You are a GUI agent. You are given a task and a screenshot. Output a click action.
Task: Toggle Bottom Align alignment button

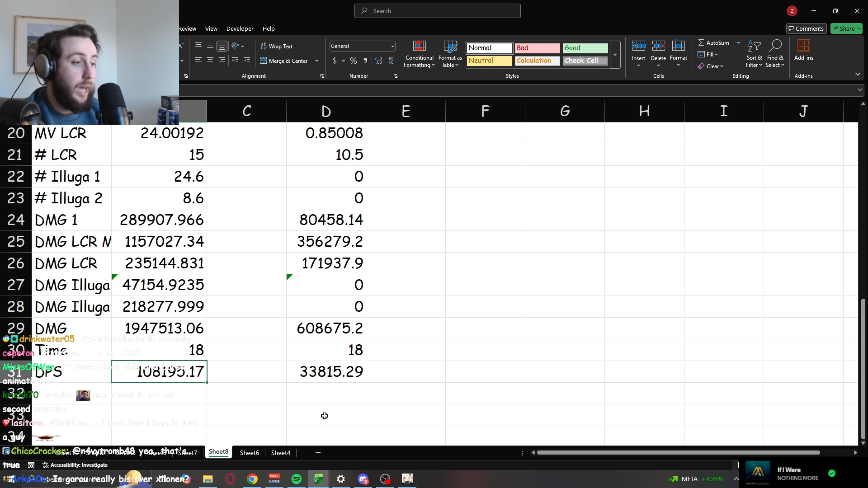pyautogui.click(x=222, y=46)
